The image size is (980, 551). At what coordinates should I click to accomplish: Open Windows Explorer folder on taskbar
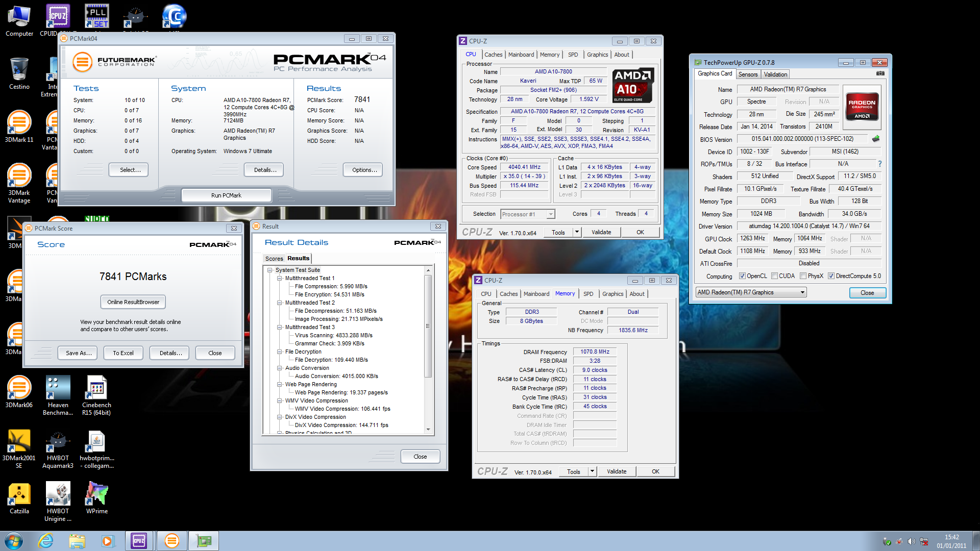pos(77,541)
